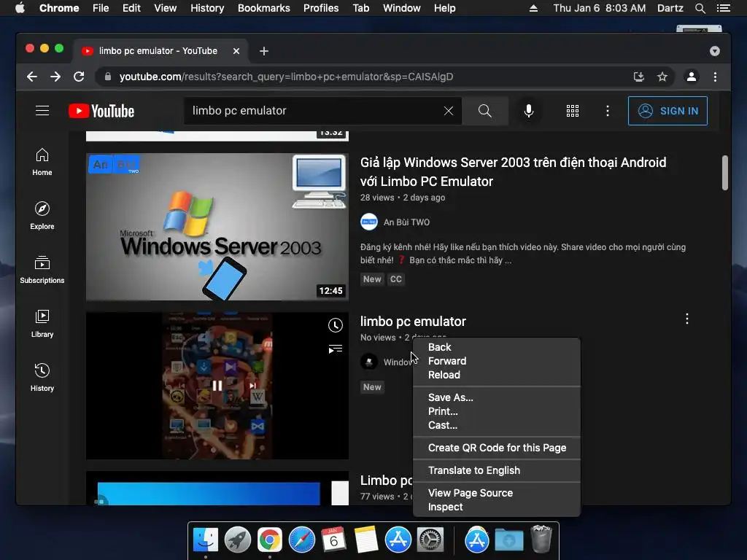
Task: Open the three-dot menu for limbo pc emulator video
Action: (687, 319)
